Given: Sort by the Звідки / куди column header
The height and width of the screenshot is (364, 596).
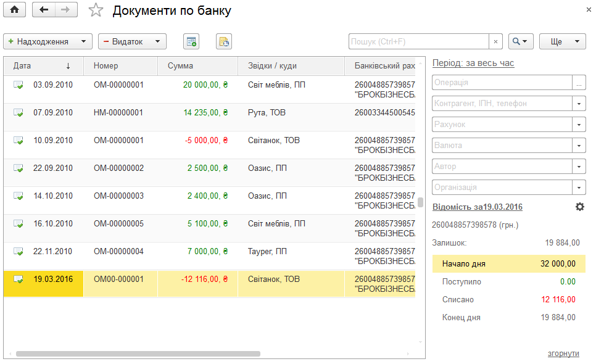Looking at the screenshot, I should [291, 66].
